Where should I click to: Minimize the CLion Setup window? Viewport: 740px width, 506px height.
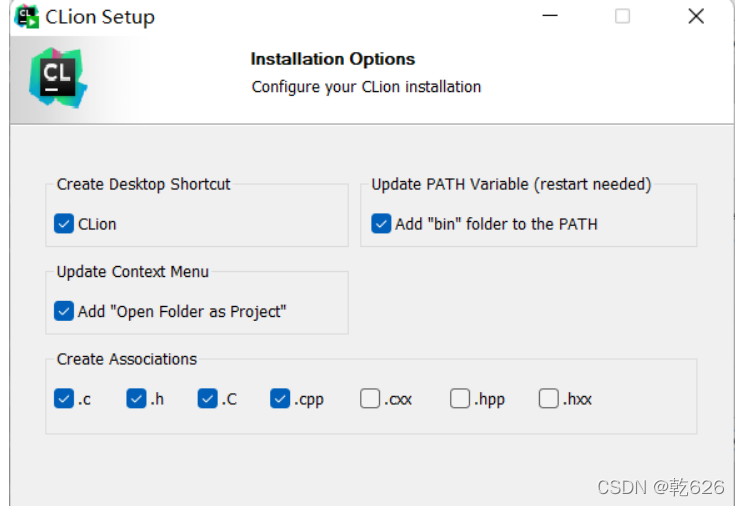click(x=550, y=16)
